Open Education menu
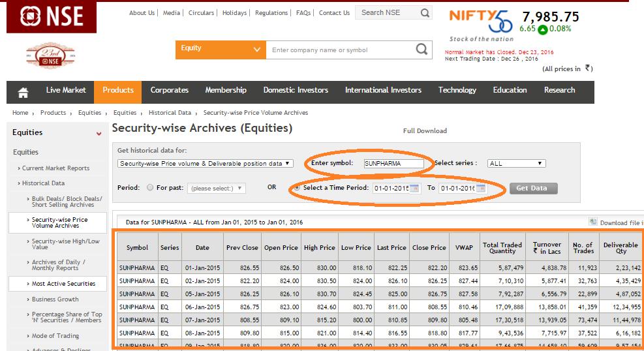 pos(510,90)
